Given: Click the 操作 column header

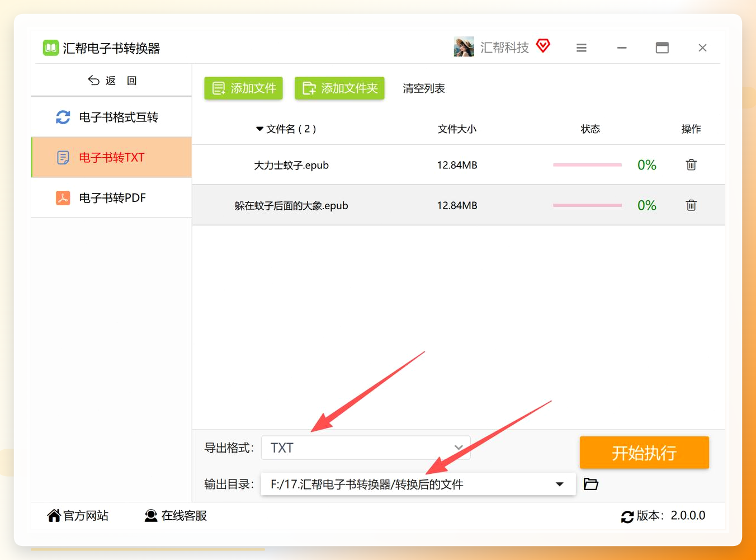Looking at the screenshot, I should click(691, 129).
